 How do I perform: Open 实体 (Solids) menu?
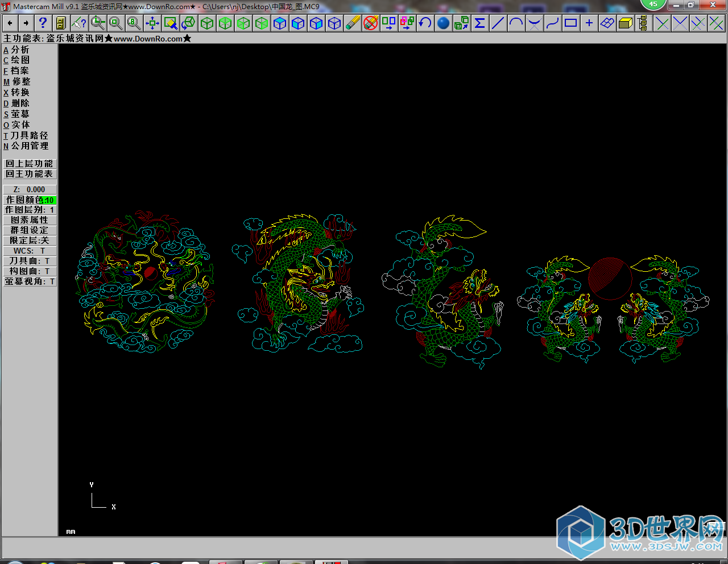pos(16,125)
